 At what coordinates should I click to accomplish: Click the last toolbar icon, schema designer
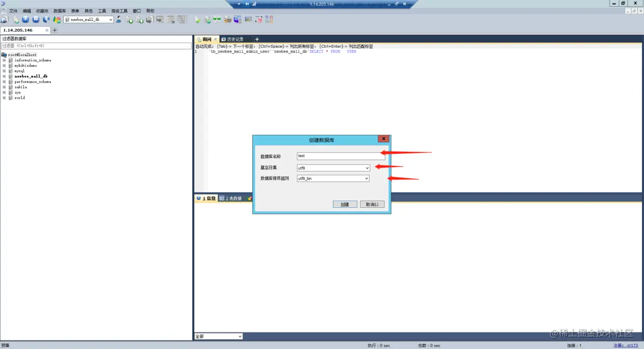tap(269, 19)
